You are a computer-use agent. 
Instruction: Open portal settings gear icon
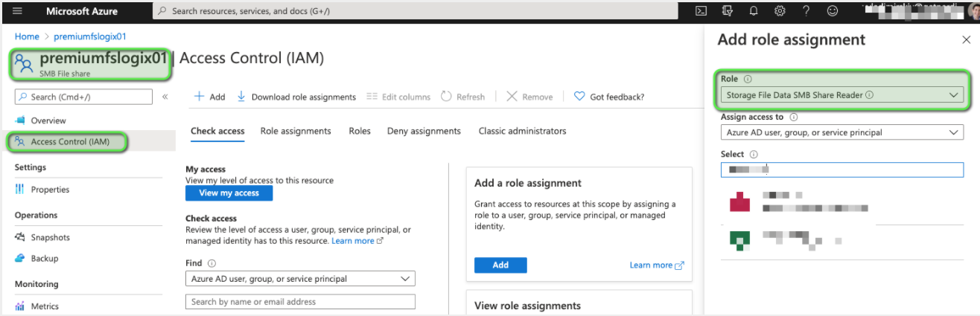(x=780, y=11)
